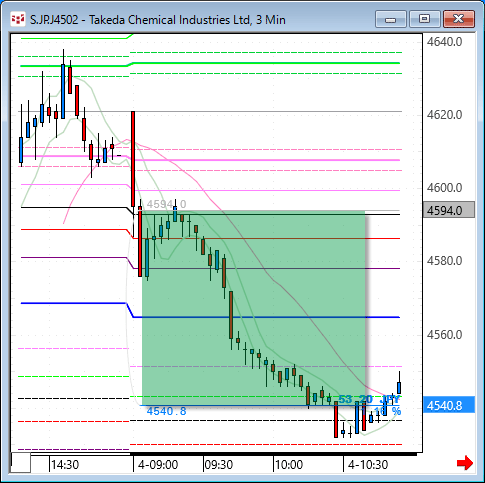Click the 4640.0 price scale label
The image size is (485, 483).
pos(444,42)
